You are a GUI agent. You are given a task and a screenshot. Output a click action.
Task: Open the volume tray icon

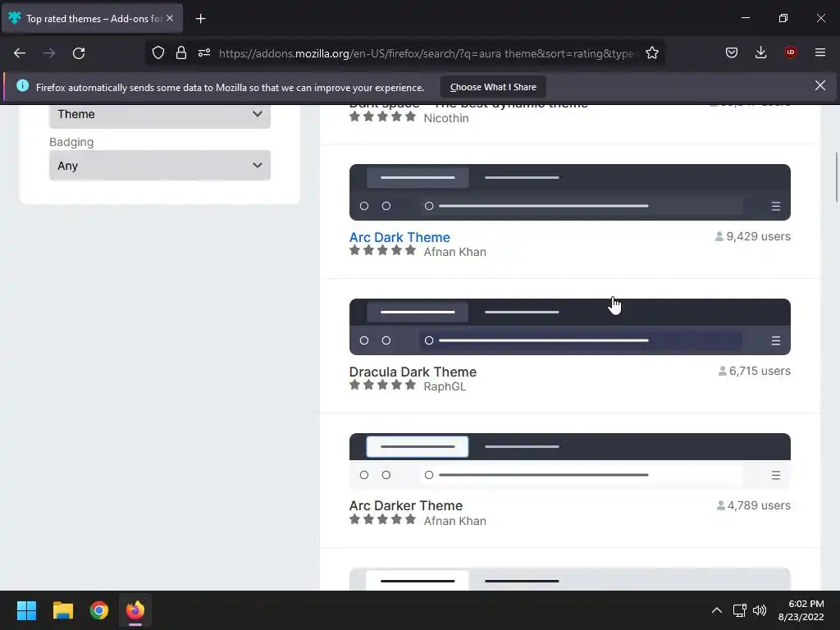coord(759,610)
